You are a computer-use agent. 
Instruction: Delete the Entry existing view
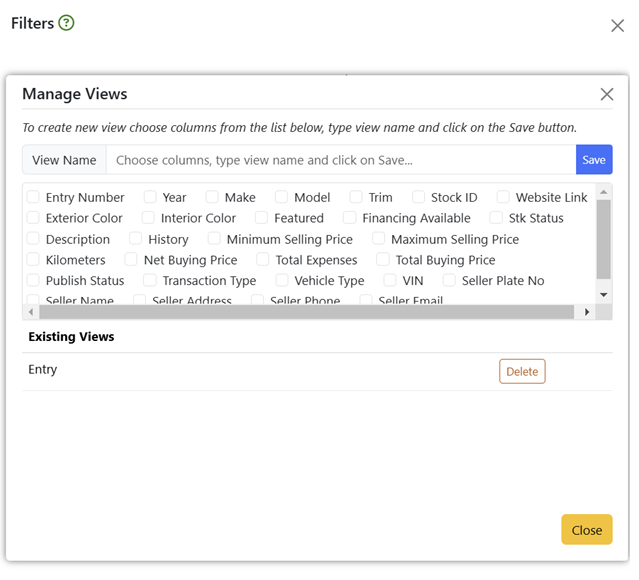522,371
